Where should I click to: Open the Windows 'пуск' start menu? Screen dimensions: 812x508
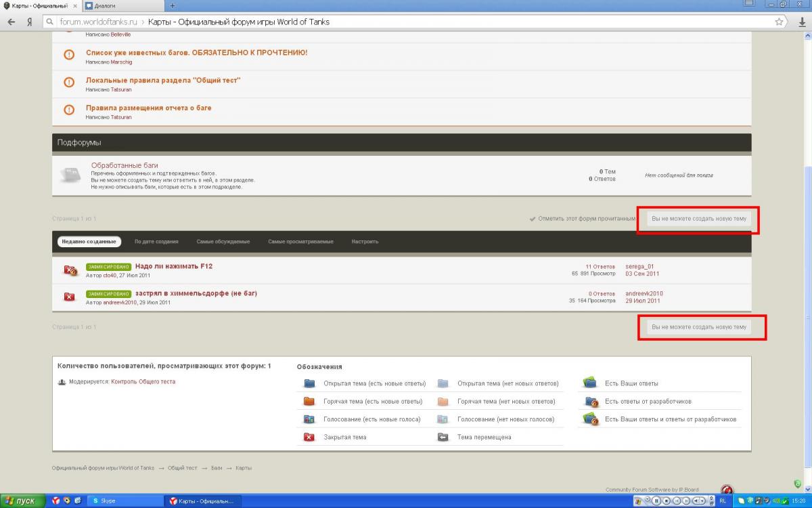23,501
